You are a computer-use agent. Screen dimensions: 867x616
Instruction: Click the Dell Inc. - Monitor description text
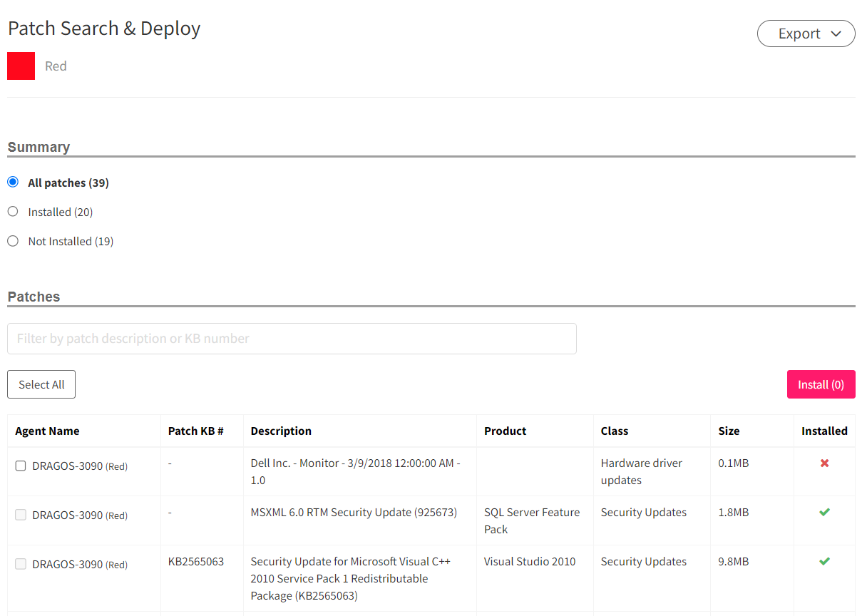[355, 471]
